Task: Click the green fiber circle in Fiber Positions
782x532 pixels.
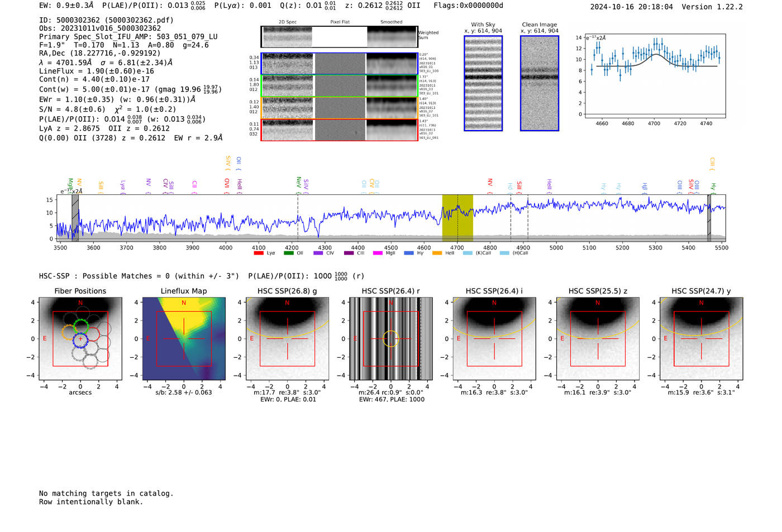Action: (x=81, y=327)
